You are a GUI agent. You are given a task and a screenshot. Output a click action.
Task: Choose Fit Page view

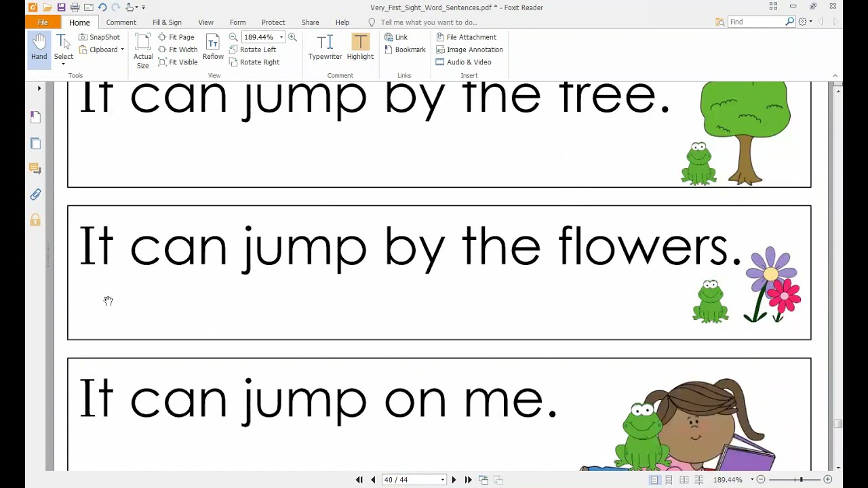click(176, 37)
